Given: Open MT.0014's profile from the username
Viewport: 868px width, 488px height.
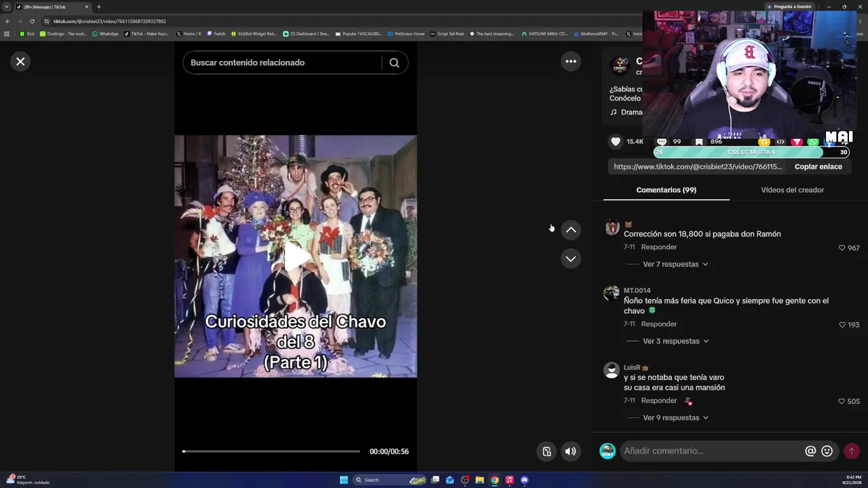Looking at the screenshot, I should [637, 291].
